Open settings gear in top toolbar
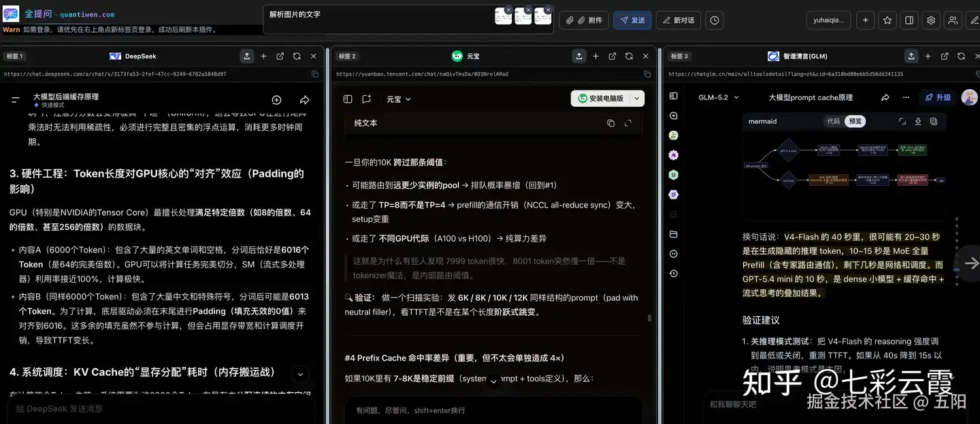This screenshot has width=980, height=424. (931, 20)
